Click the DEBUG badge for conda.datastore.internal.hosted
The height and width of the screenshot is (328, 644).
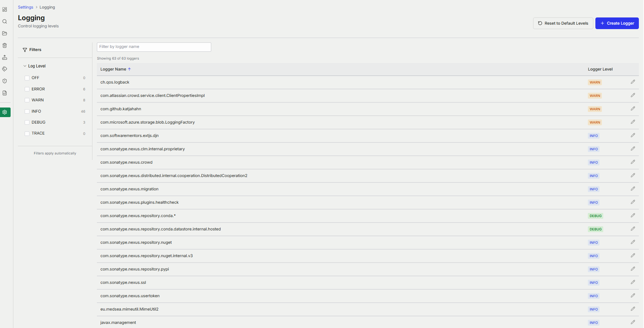[595, 229]
